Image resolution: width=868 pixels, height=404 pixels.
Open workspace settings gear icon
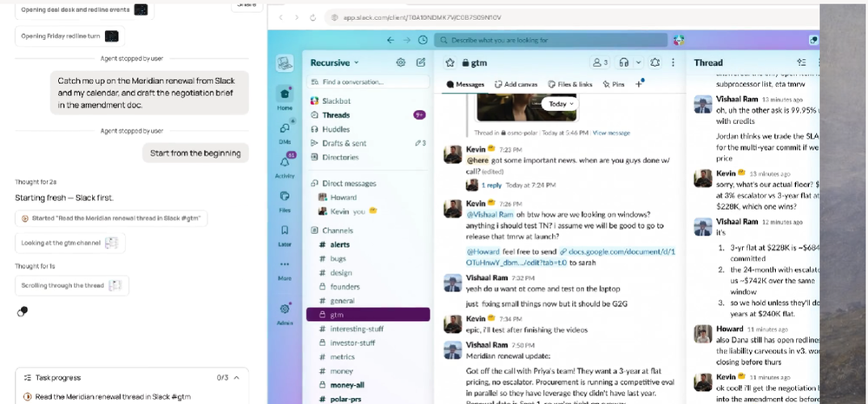pos(401,62)
